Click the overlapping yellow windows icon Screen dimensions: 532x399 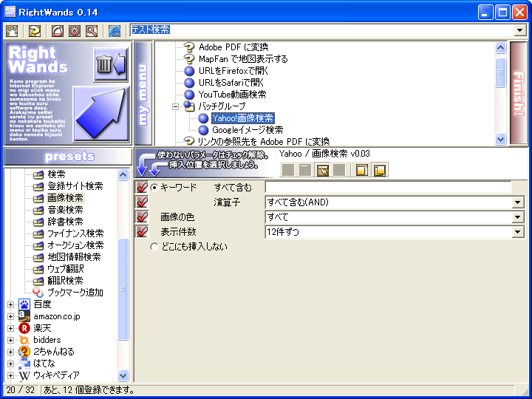(380, 170)
